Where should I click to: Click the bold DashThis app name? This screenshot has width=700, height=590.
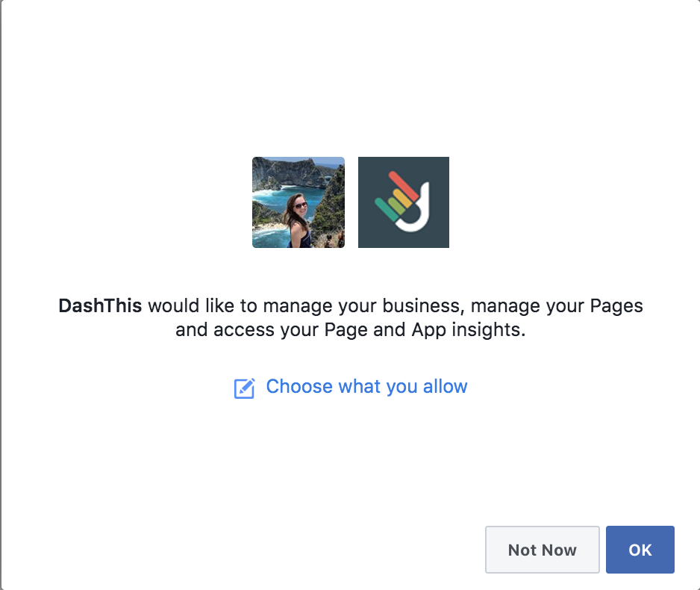100,306
